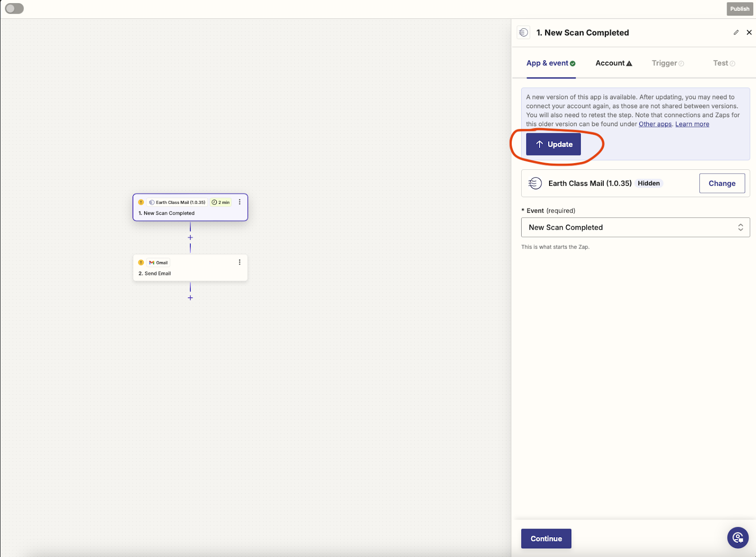Click the Change app button
Viewport: 756px width, 557px height.
pos(722,183)
